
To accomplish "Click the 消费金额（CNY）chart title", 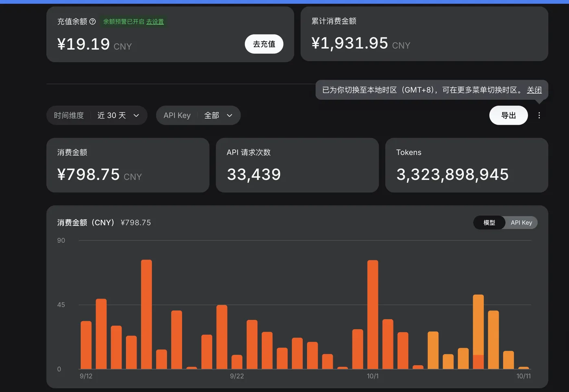I will point(86,223).
